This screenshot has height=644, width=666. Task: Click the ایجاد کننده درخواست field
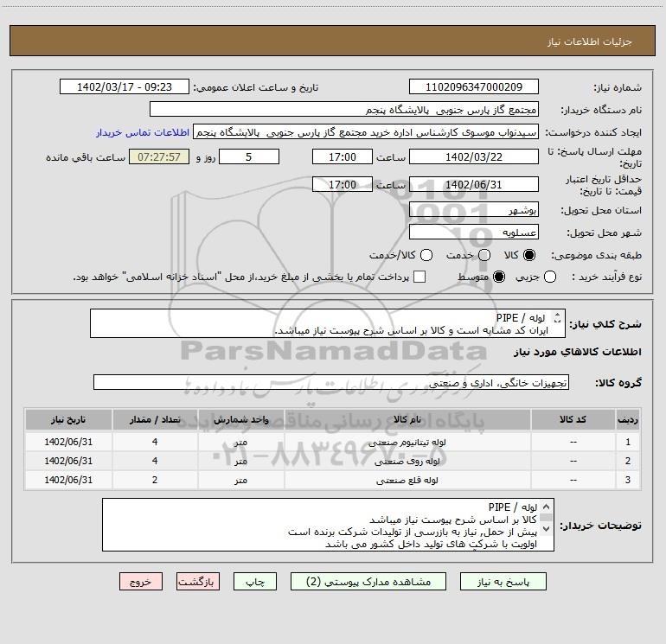tap(366, 132)
